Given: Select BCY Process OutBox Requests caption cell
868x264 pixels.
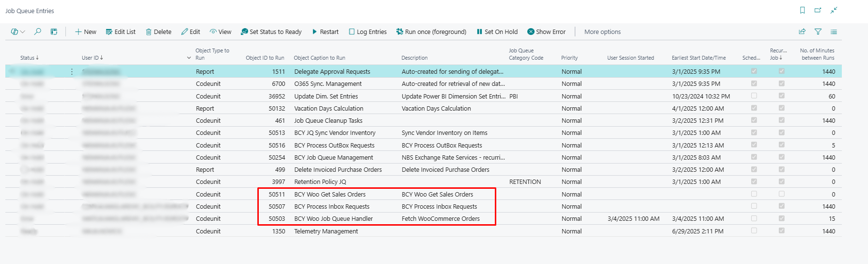Looking at the screenshot, I should pos(334,146).
